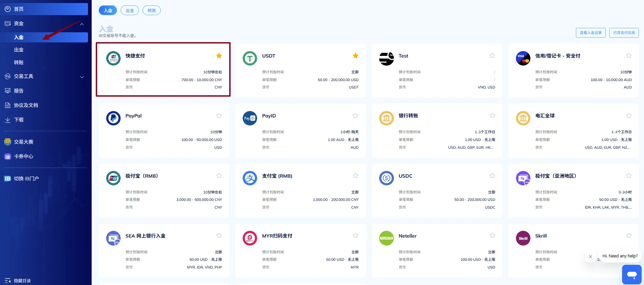Click the 银行转账 bank icon

coord(387,118)
